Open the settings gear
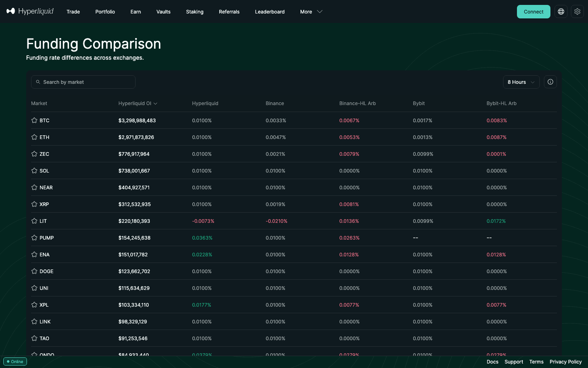 577,11
